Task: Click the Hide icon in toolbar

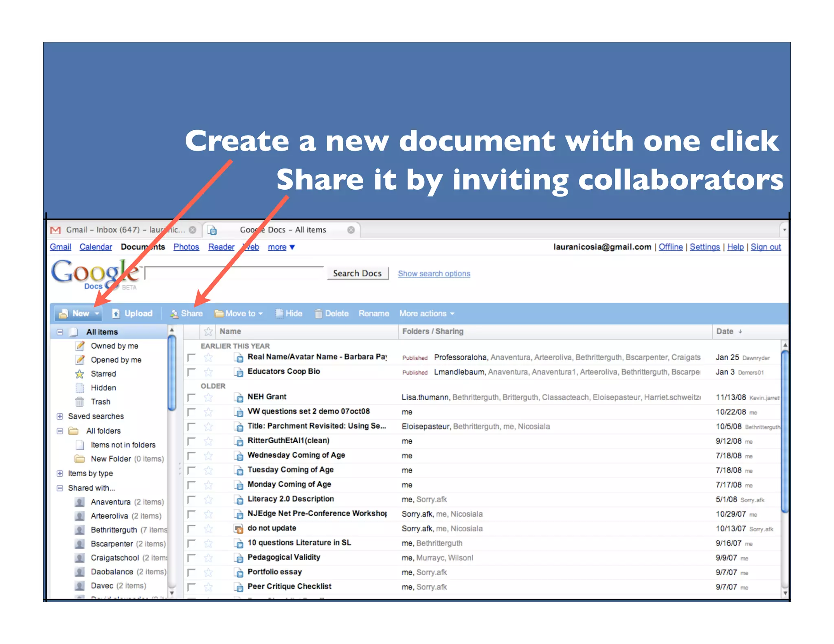Action: click(x=279, y=313)
